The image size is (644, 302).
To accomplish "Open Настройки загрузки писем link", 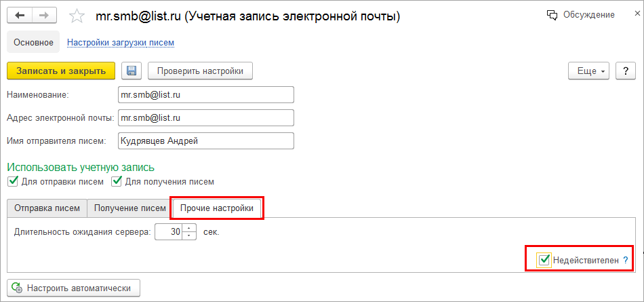I will pos(121,42).
